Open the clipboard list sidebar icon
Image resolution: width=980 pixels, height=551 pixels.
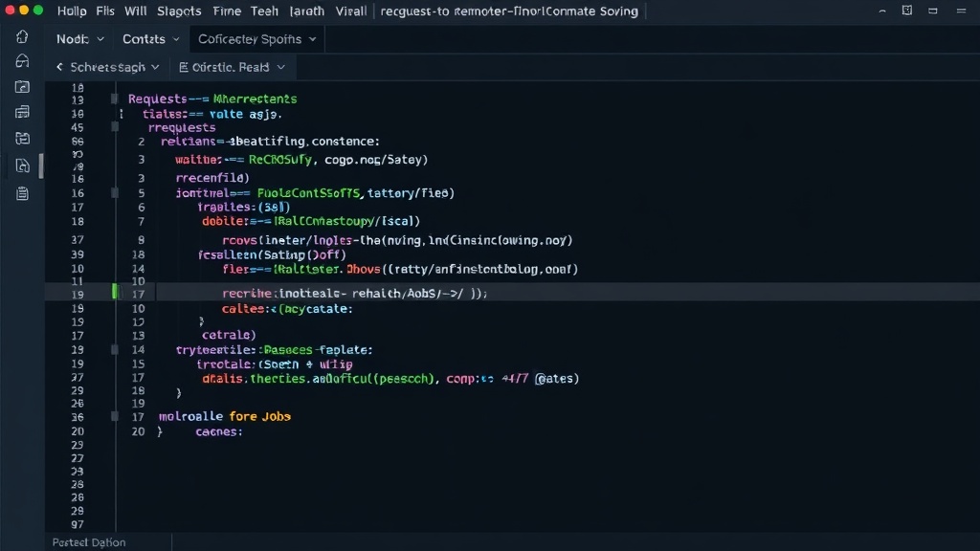[x=23, y=193]
